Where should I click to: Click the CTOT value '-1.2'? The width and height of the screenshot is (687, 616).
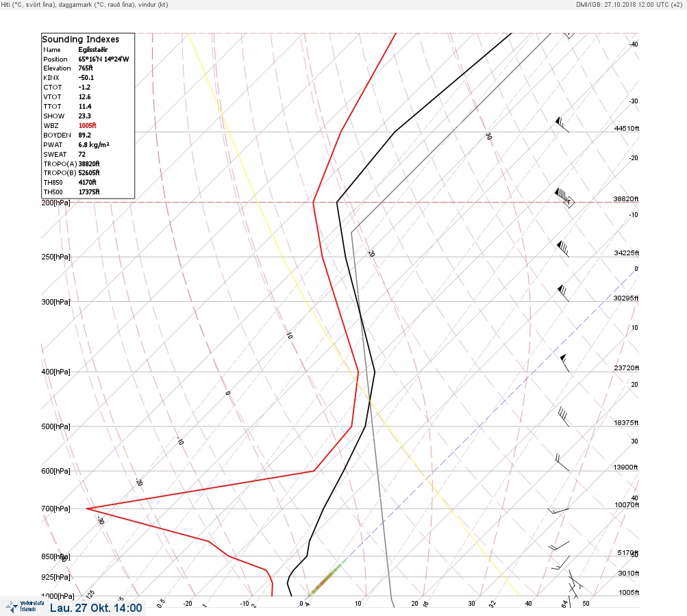click(84, 87)
